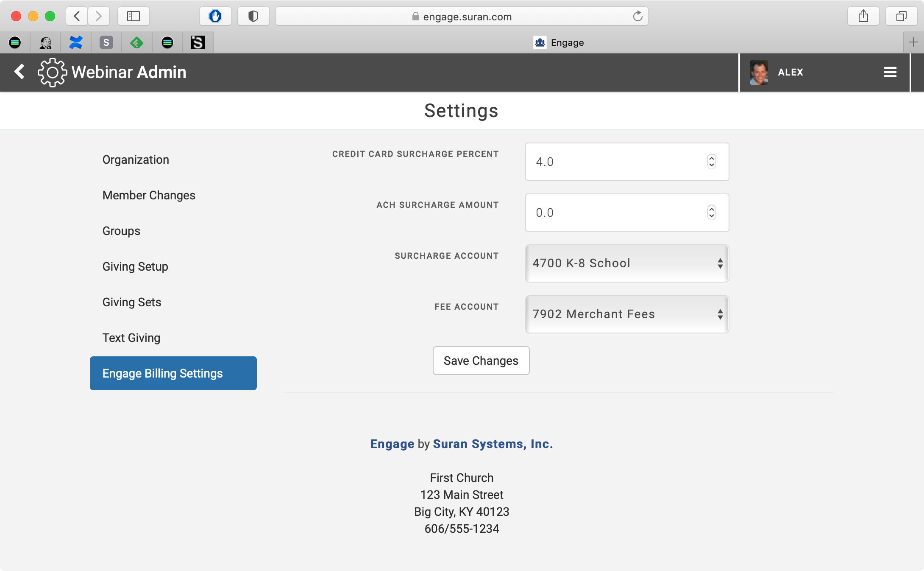Open the Safari share button

[x=863, y=17]
